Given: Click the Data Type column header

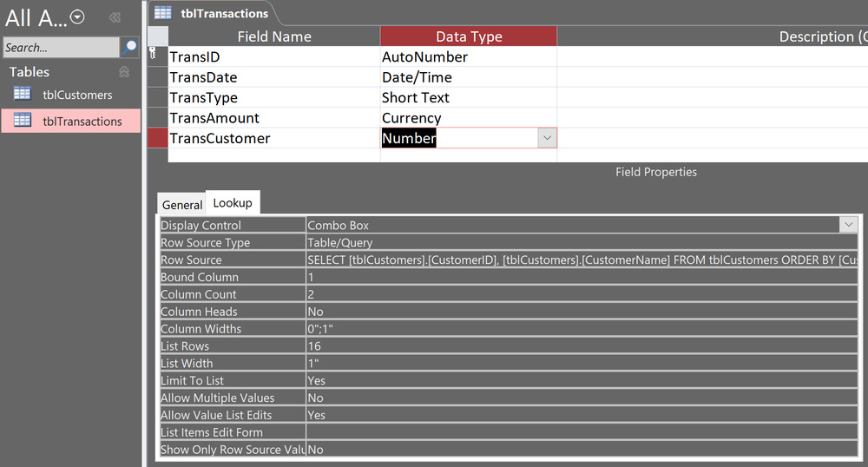Looking at the screenshot, I should (469, 36).
